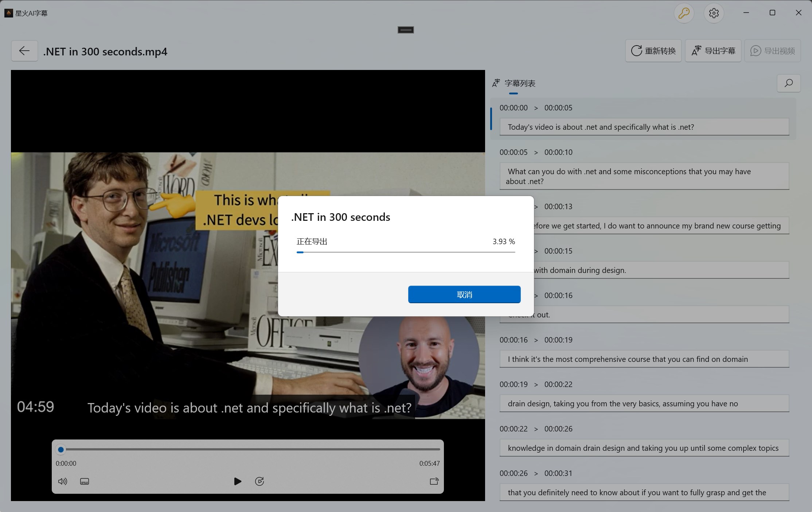Viewport: 812px width, 512px height.
Task: Edit subtitle "that you definitely need to know"
Action: tap(644, 492)
